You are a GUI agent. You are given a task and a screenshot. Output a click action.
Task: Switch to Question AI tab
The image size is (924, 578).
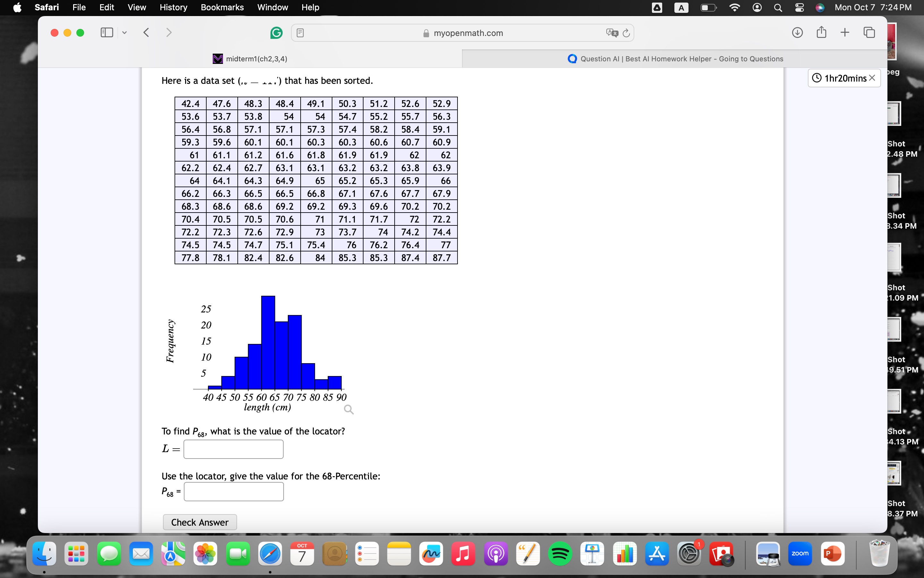pyautogui.click(x=675, y=58)
